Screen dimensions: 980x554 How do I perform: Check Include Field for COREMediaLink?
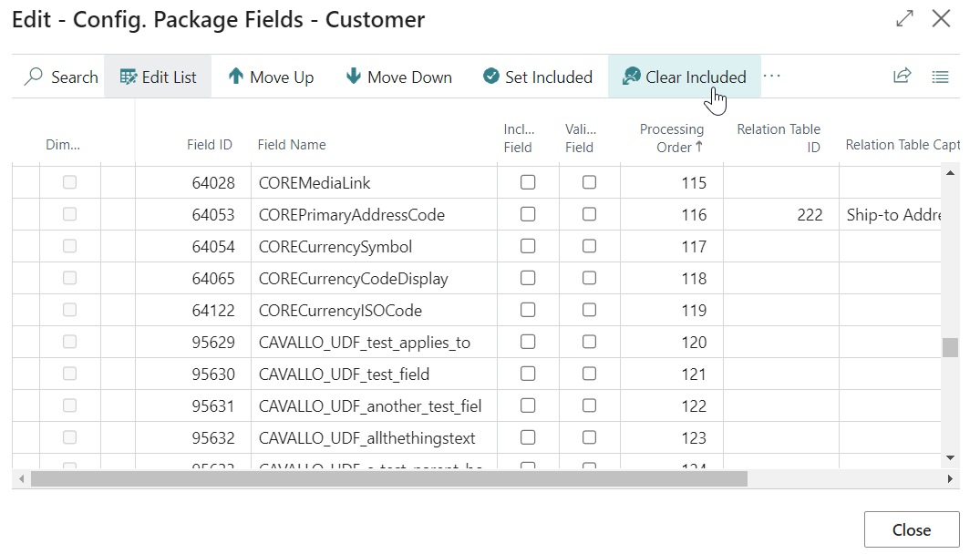[x=528, y=182]
